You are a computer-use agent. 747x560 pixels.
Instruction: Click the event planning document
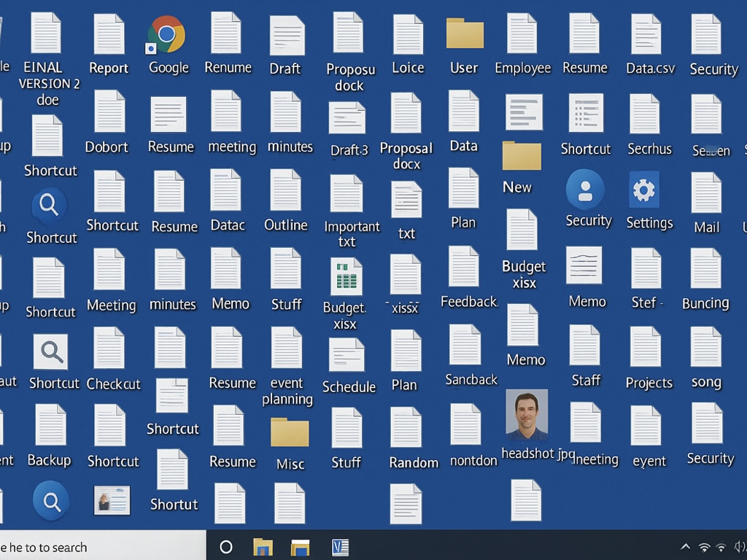pyautogui.click(x=287, y=348)
